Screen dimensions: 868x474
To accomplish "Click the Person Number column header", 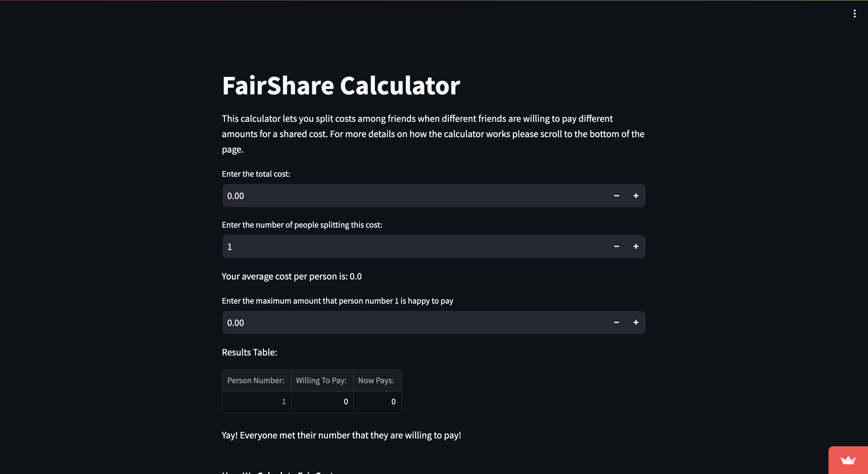I will 256,381.
